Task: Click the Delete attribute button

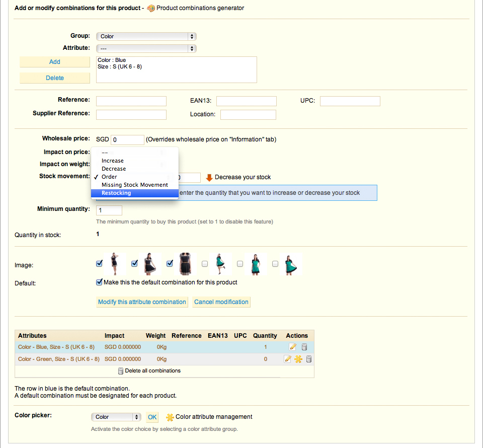Action: [x=55, y=78]
